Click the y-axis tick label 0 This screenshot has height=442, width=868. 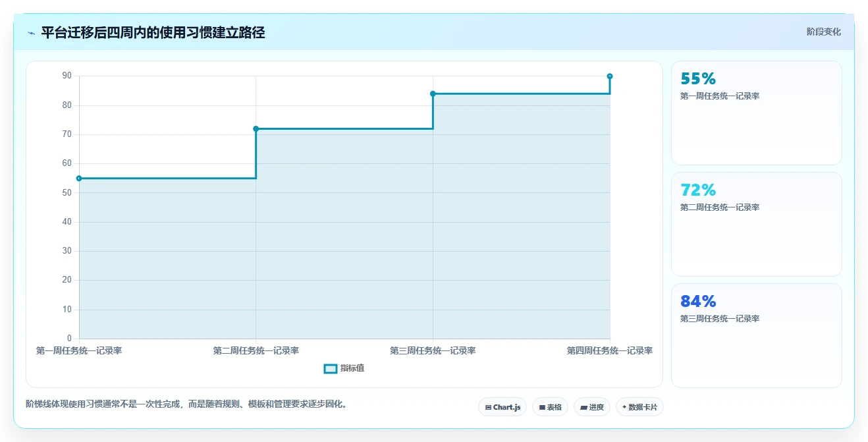[69, 339]
